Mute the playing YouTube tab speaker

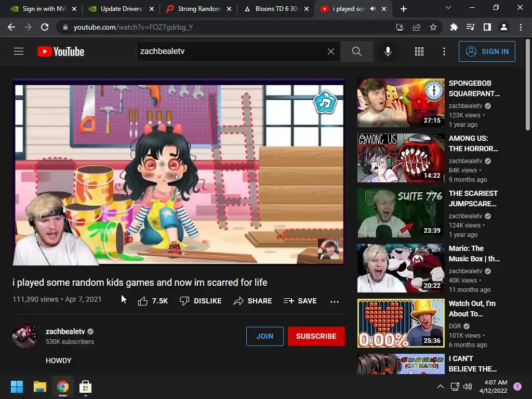373,9
